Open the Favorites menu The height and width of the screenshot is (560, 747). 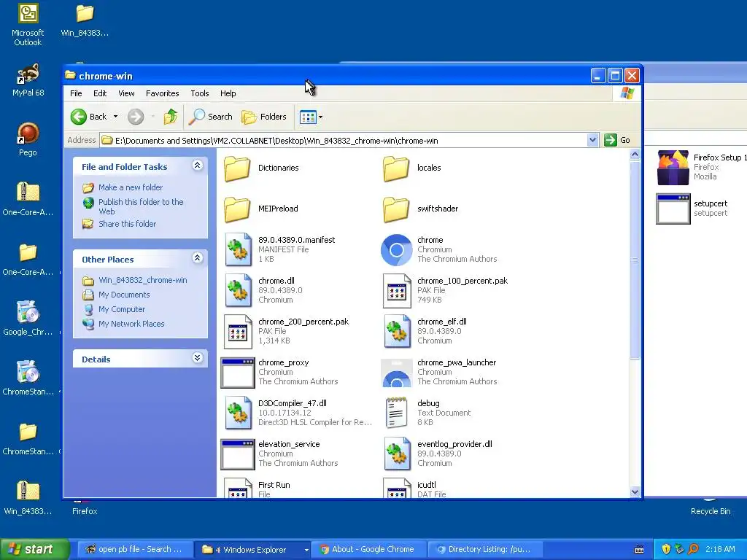click(x=163, y=93)
